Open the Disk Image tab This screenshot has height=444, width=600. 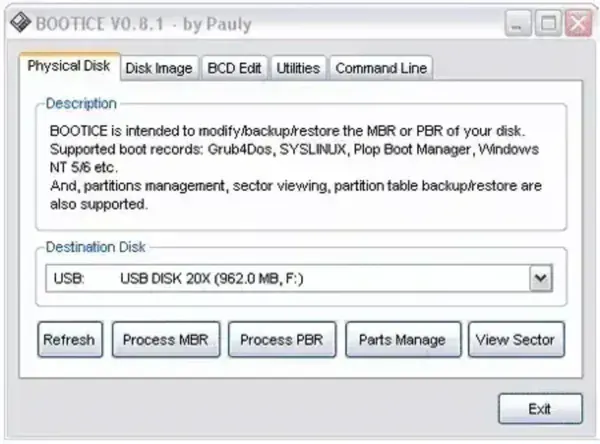(x=158, y=68)
